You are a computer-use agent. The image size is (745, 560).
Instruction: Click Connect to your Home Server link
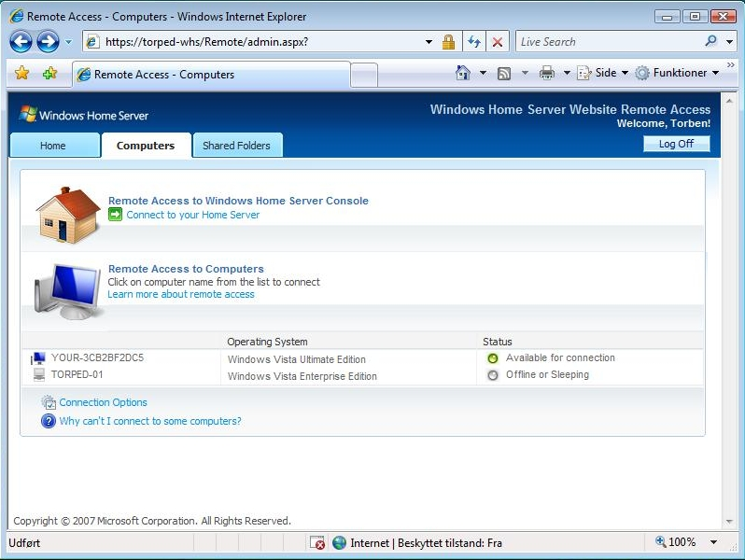click(192, 215)
